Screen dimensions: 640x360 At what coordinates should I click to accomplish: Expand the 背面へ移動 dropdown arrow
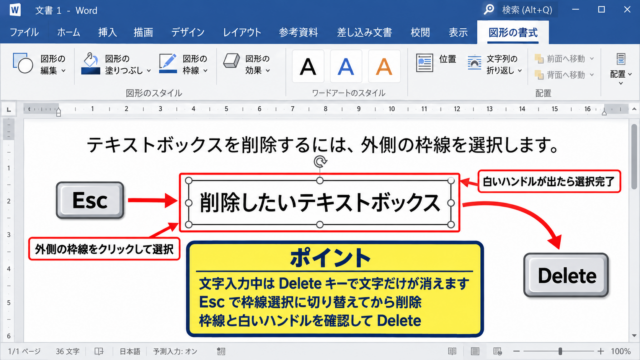[x=592, y=75]
